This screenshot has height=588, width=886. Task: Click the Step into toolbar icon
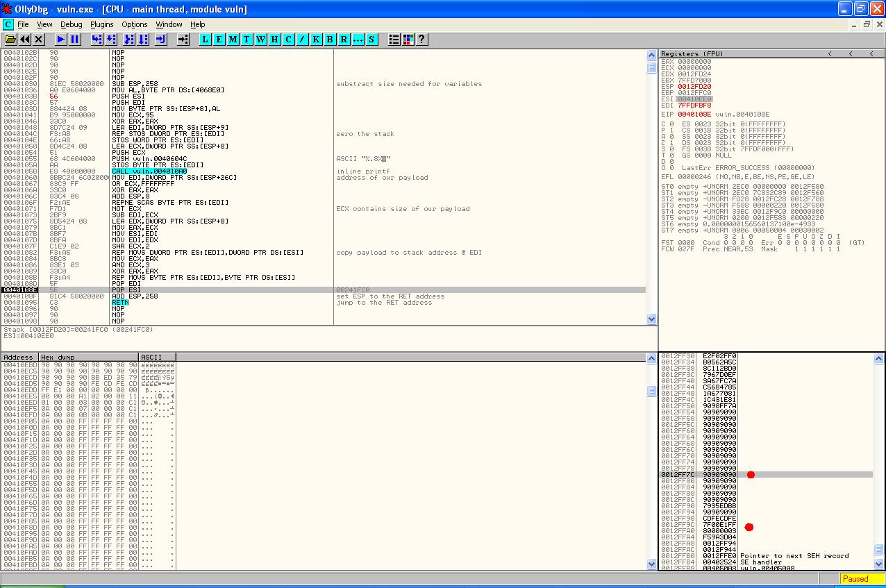[x=97, y=40]
